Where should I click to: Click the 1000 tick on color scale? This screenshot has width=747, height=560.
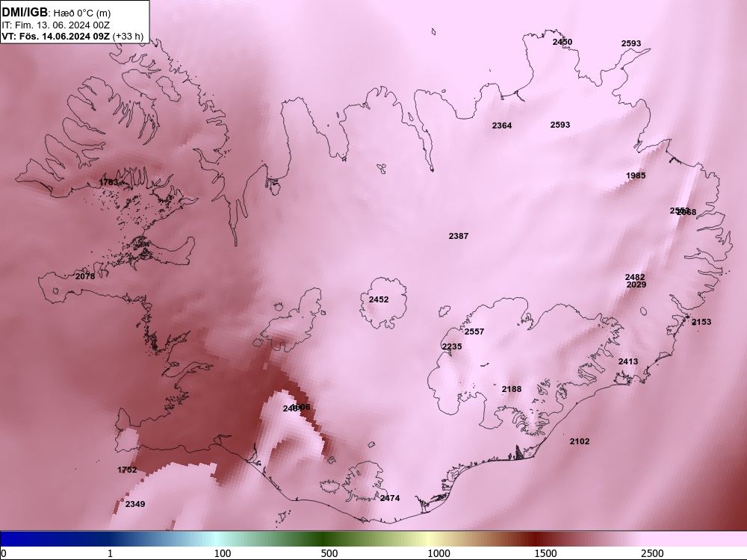pyautogui.click(x=438, y=553)
